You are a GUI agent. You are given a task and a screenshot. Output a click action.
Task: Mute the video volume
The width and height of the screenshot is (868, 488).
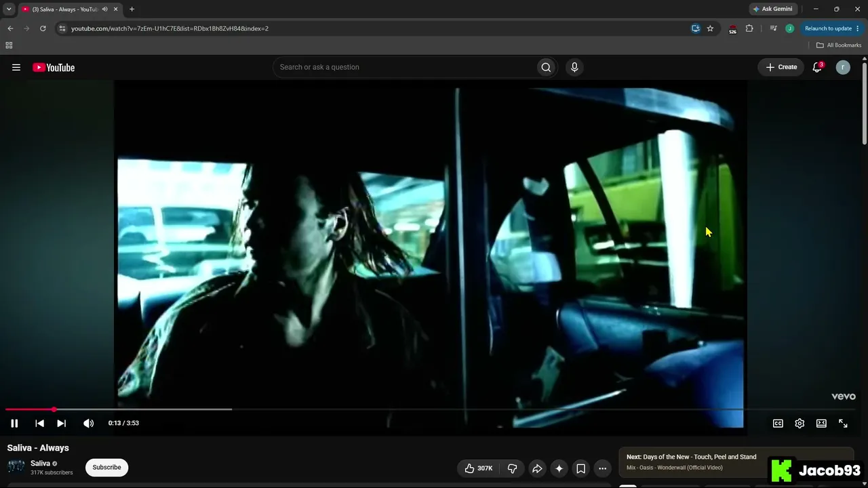point(88,423)
